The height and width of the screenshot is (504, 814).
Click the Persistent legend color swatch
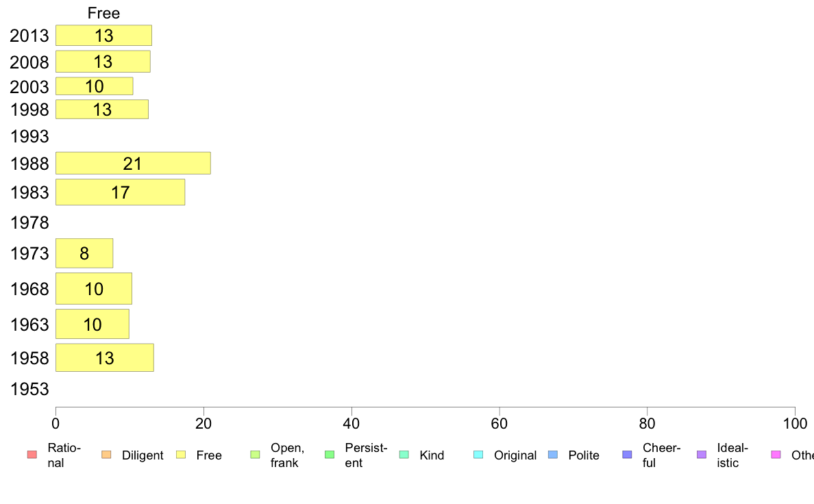click(330, 455)
